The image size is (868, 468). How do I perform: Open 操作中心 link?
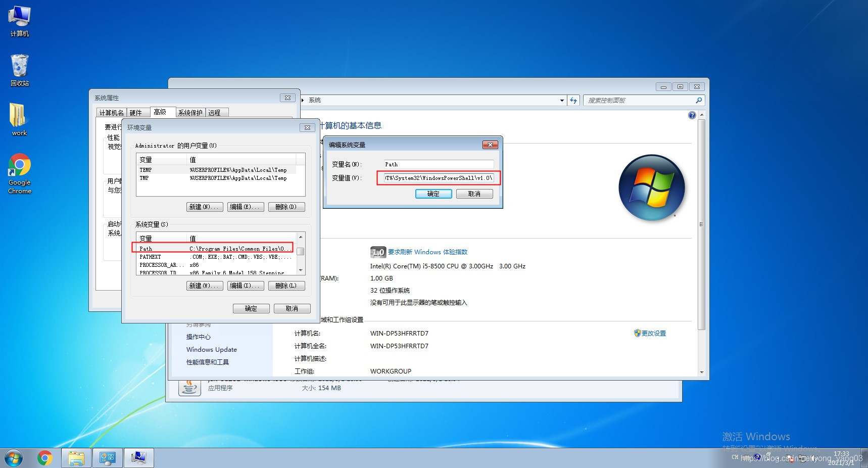(x=199, y=337)
